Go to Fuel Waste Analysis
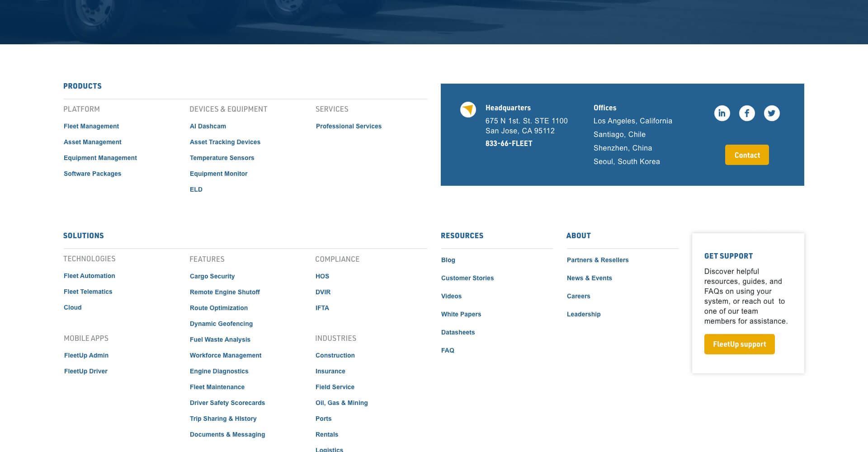Image resolution: width=868 pixels, height=452 pixels. tap(220, 339)
